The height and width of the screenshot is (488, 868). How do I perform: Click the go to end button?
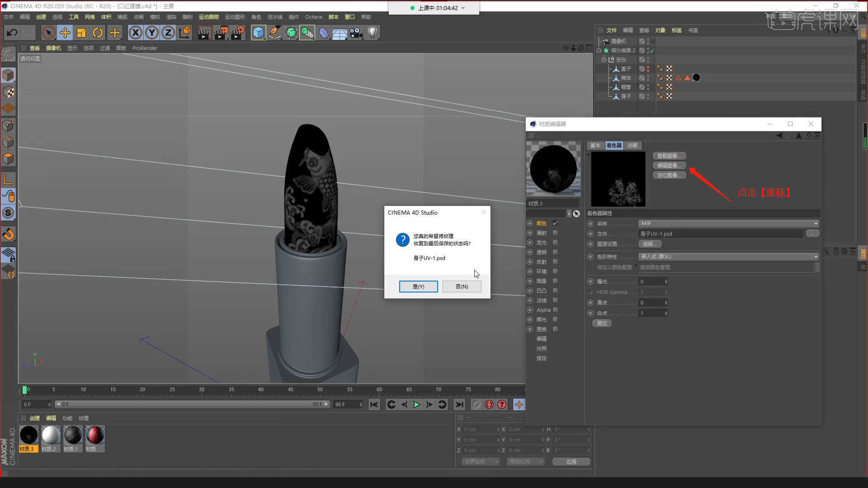tap(459, 405)
